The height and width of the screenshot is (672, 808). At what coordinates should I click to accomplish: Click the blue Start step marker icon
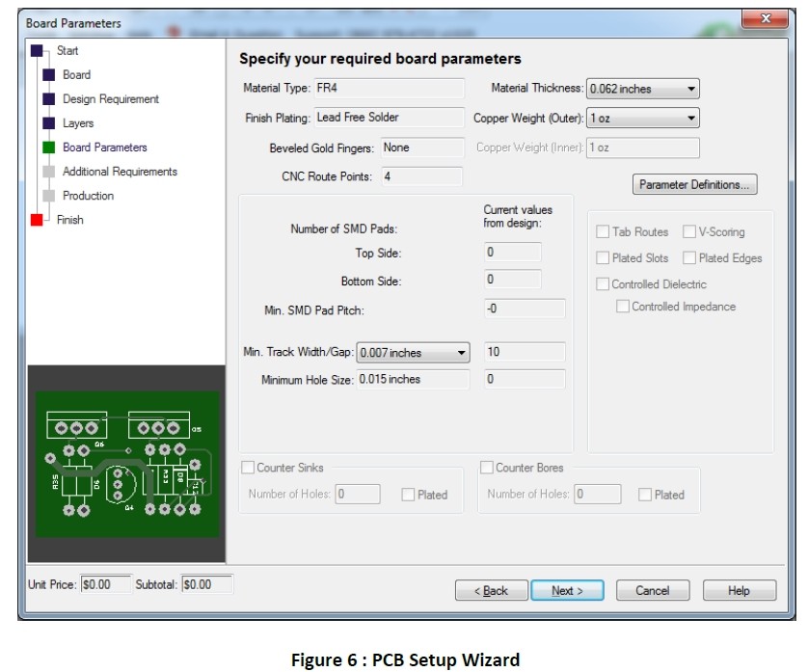(x=38, y=50)
